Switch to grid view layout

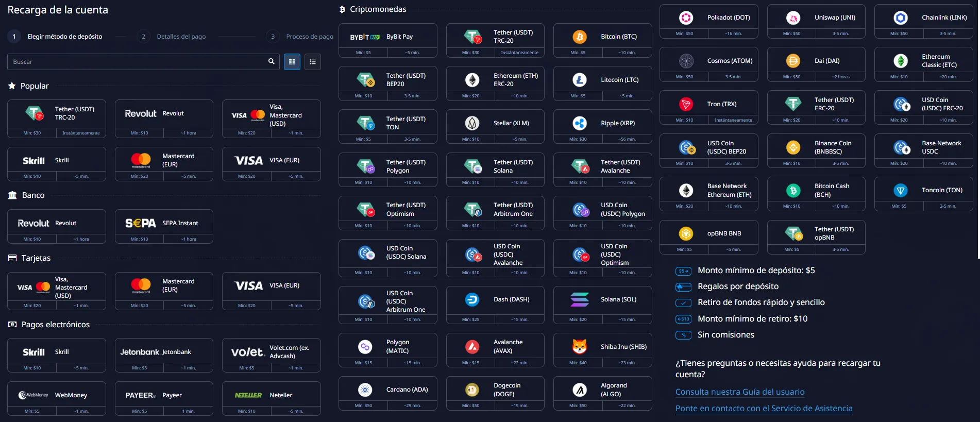click(292, 62)
